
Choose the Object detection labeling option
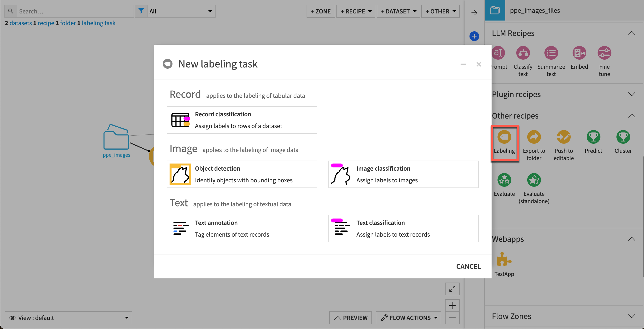pyautogui.click(x=242, y=174)
